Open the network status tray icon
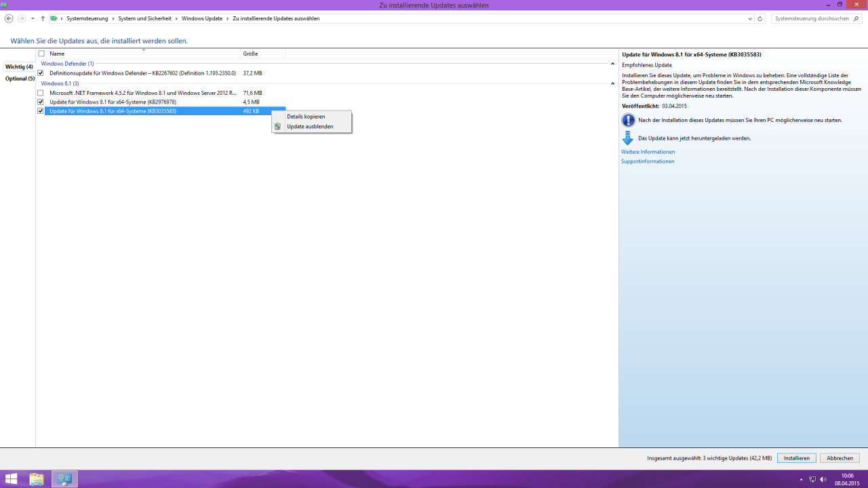868x488 pixels. coord(812,479)
